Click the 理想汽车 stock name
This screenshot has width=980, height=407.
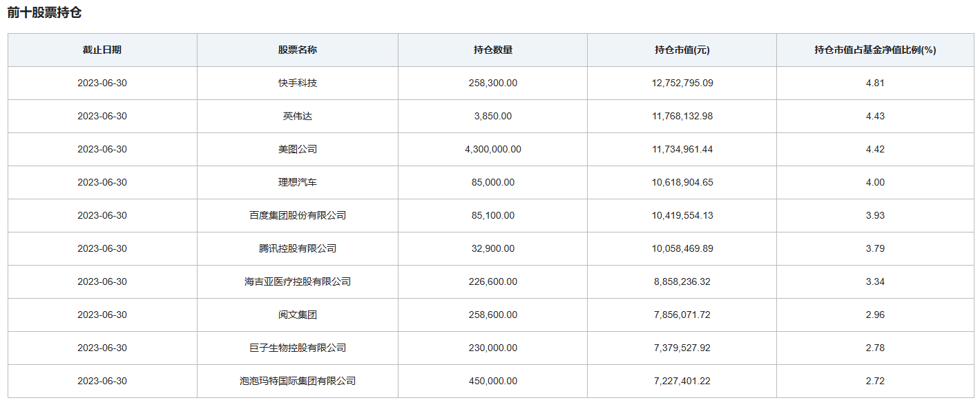pos(298,183)
